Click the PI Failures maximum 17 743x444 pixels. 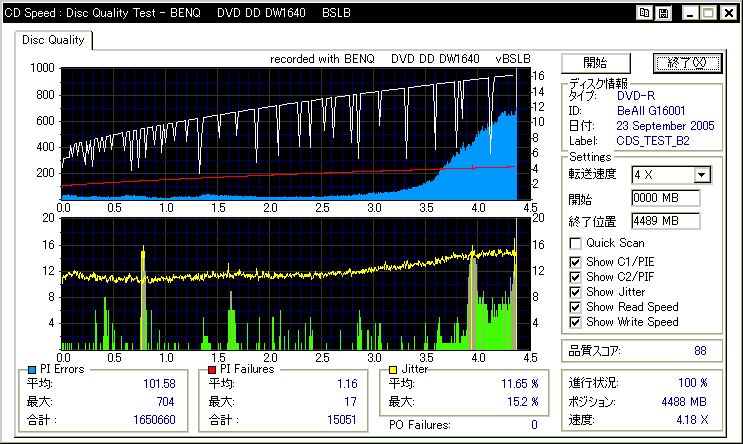click(350, 402)
